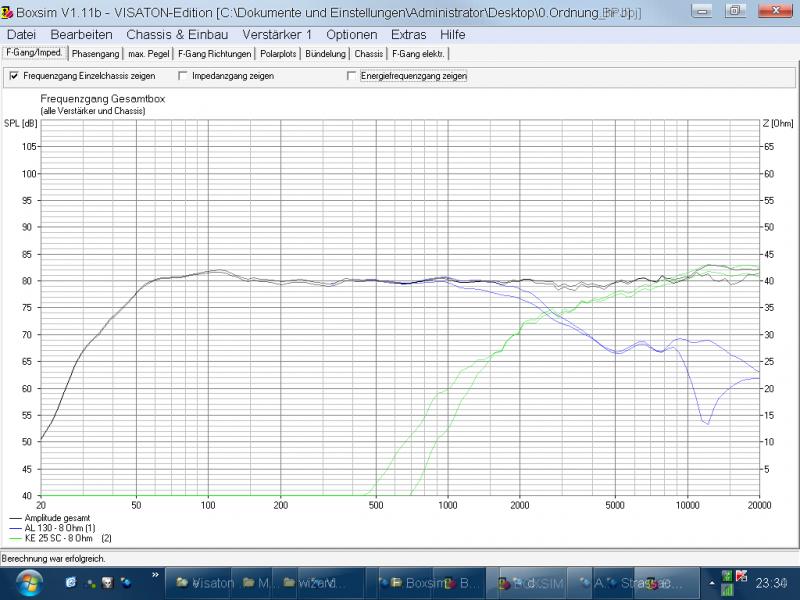Enable Impedanzgang zeigen checkbox
This screenshot has width=800, height=600.
[182, 76]
